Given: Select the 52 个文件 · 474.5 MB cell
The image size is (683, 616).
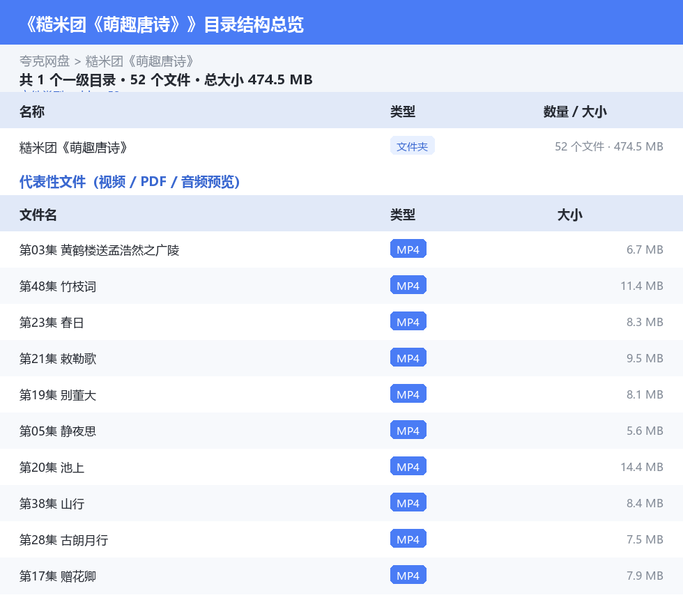Looking at the screenshot, I should point(609,146).
